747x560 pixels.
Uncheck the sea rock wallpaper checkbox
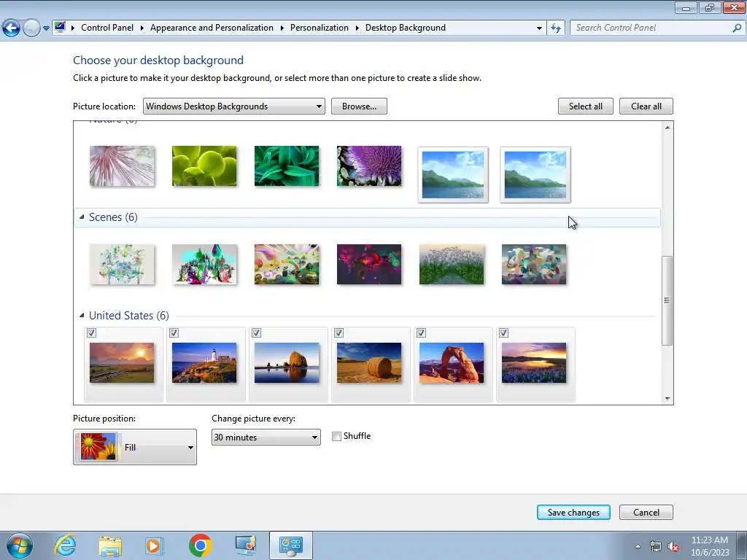click(x=256, y=332)
